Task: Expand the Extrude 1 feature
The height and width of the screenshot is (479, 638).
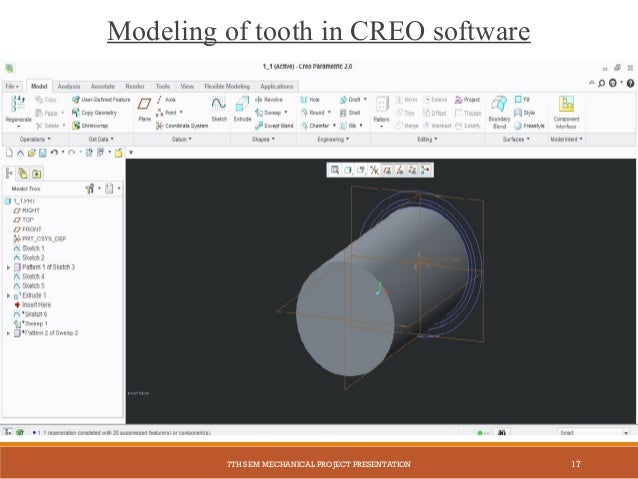Action: [x=8, y=295]
